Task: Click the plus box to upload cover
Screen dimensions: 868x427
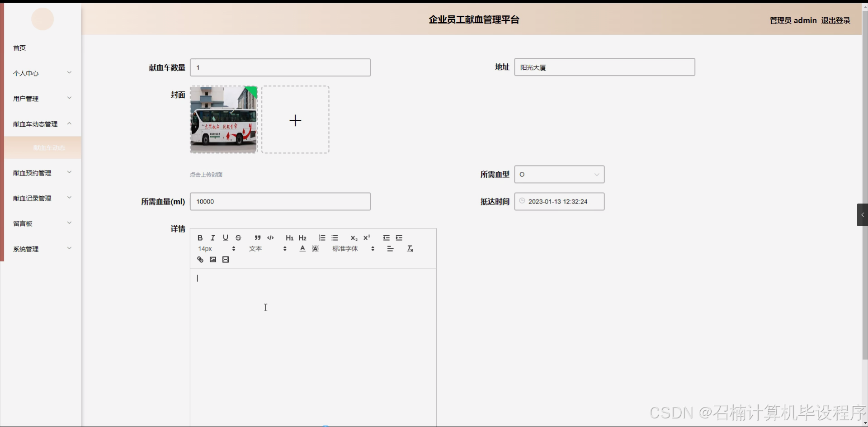Action: 295,120
